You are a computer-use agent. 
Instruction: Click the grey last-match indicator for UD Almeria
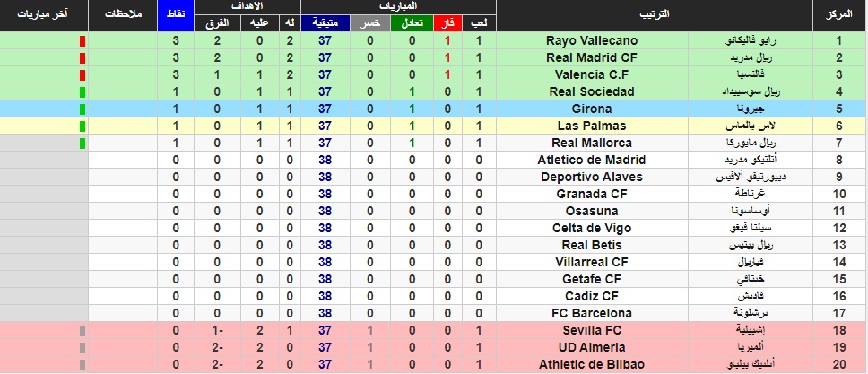coord(82,348)
